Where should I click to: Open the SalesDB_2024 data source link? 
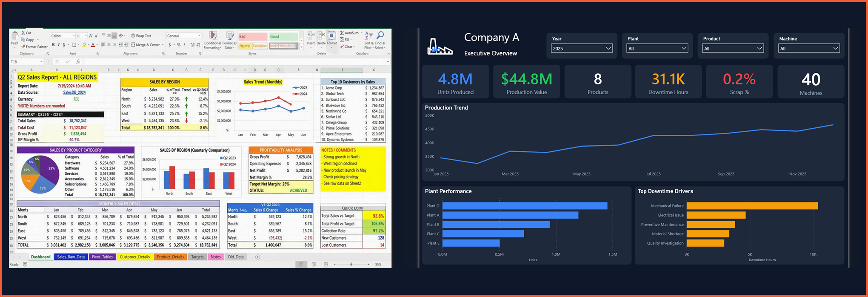74,92
